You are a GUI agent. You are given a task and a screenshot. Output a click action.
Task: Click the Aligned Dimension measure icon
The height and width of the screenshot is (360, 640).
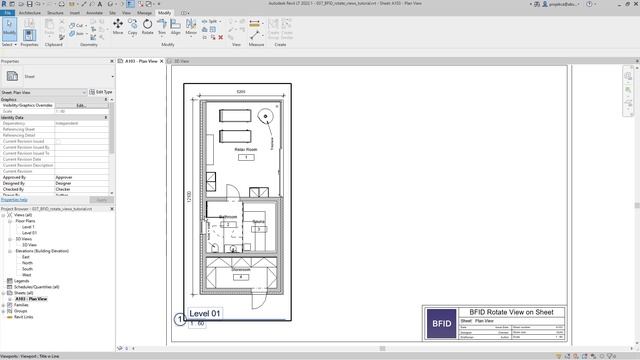pyautogui.click(x=254, y=23)
